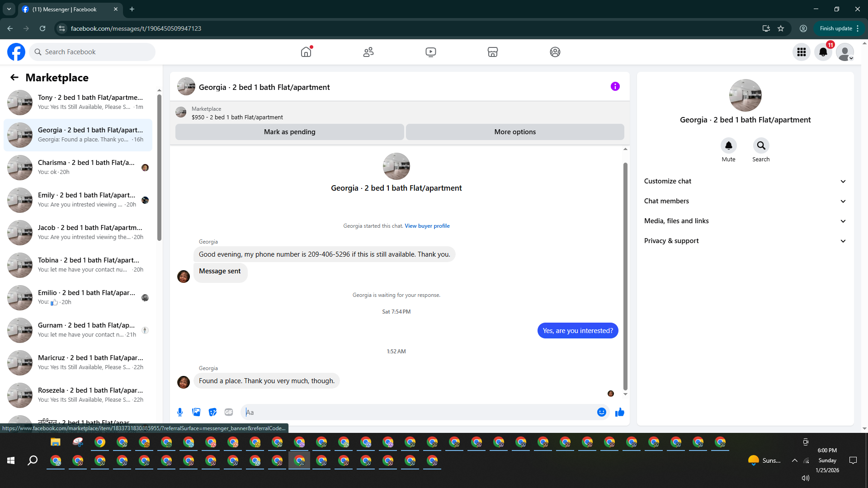Show hidden system tray icons
This screenshot has width=868, height=488.
pos(794,460)
